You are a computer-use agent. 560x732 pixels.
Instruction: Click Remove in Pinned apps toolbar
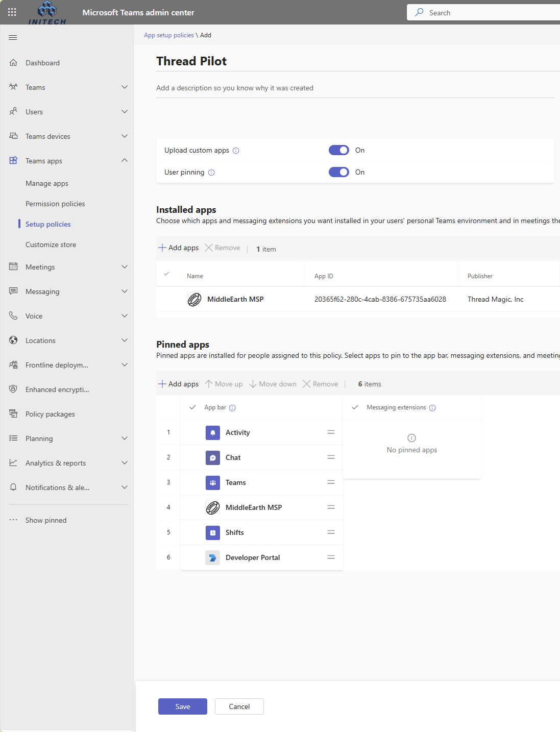(x=320, y=384)
